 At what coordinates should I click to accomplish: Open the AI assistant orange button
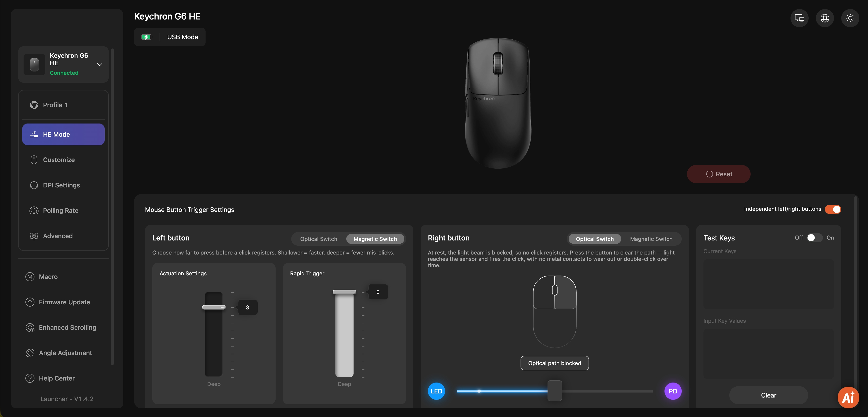848,398
